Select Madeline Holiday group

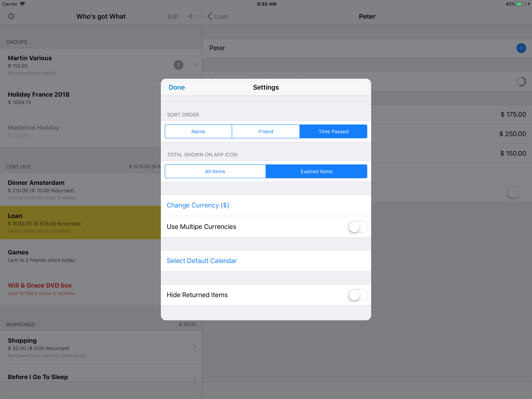click(80, 131)
